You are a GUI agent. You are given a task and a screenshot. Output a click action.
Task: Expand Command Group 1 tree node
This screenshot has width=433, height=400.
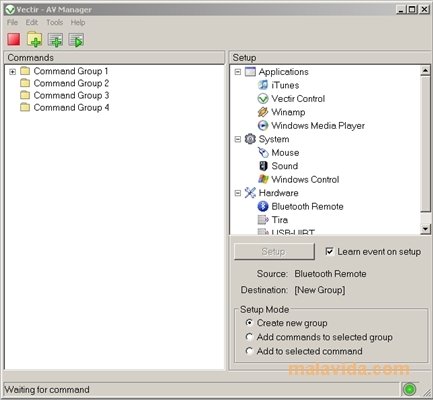pos(12,71)
